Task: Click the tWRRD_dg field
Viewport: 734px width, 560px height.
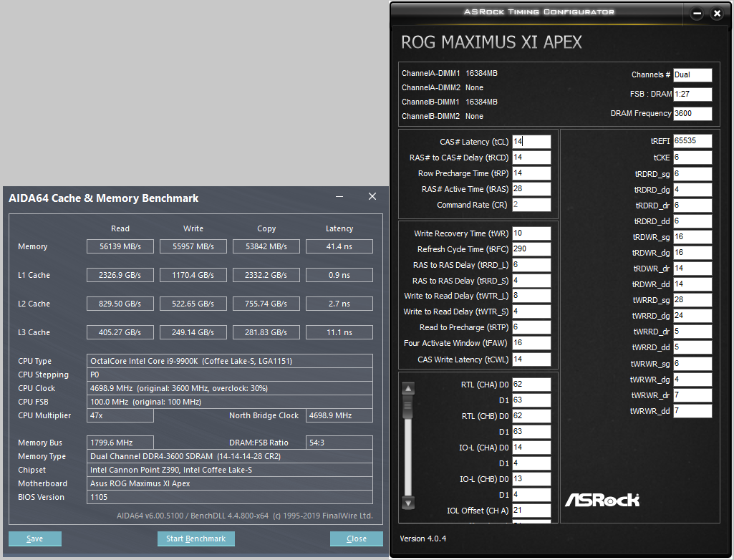Action: click(692, 316)
